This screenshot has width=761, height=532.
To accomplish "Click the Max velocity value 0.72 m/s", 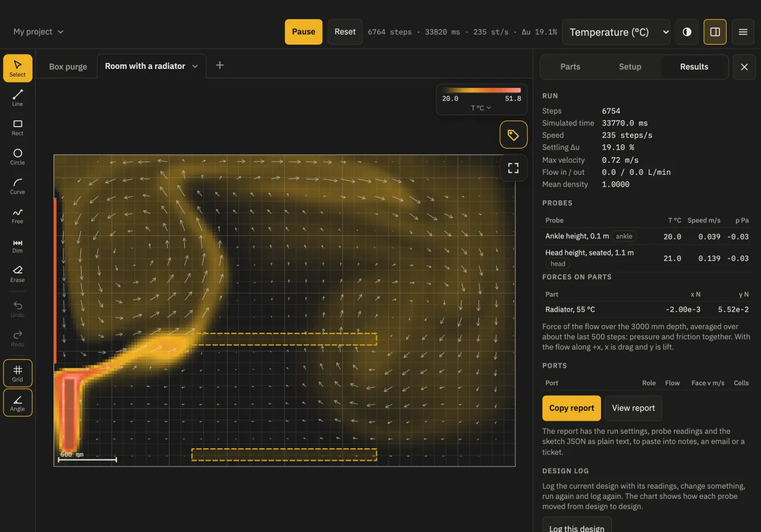I will tap(620, 160).
